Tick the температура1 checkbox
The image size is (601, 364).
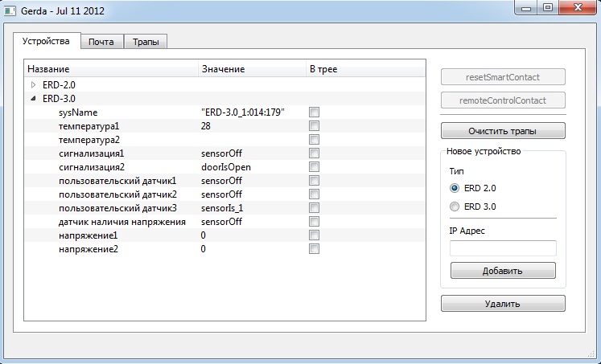pos(315,126)
